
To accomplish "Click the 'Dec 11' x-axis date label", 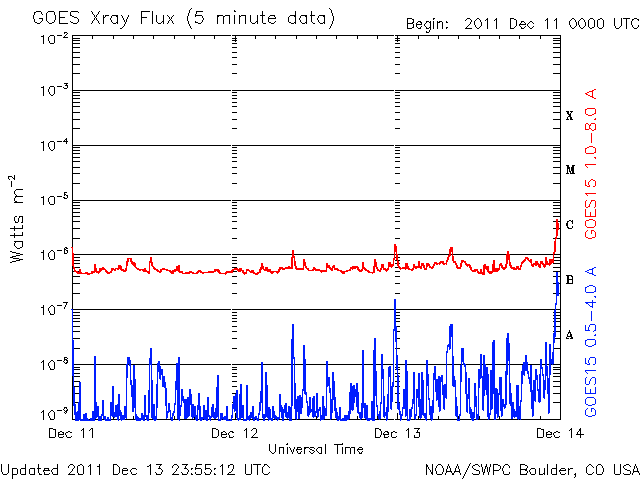I will [x=71, y=433].
